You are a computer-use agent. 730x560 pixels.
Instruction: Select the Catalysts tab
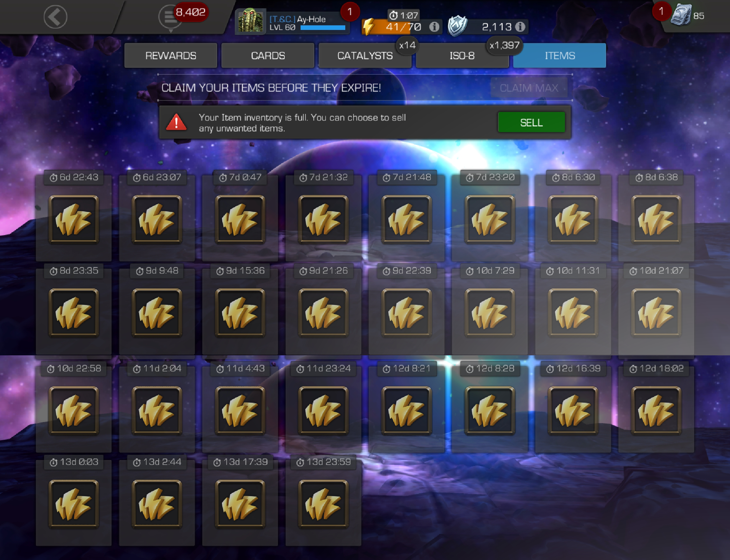tap(365, 55)
